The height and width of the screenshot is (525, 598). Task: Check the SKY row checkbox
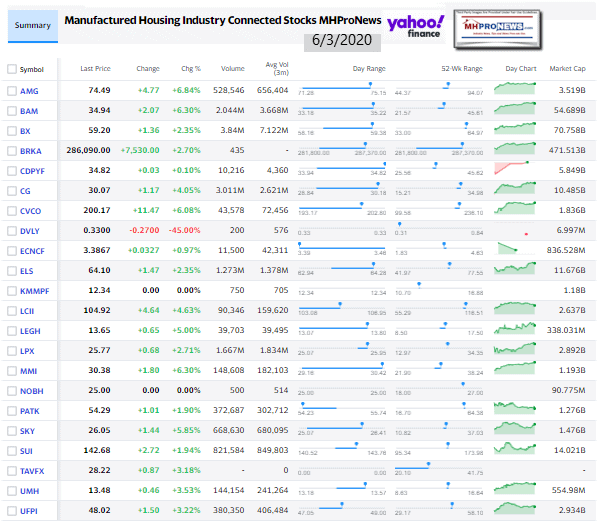click(12, 431)
